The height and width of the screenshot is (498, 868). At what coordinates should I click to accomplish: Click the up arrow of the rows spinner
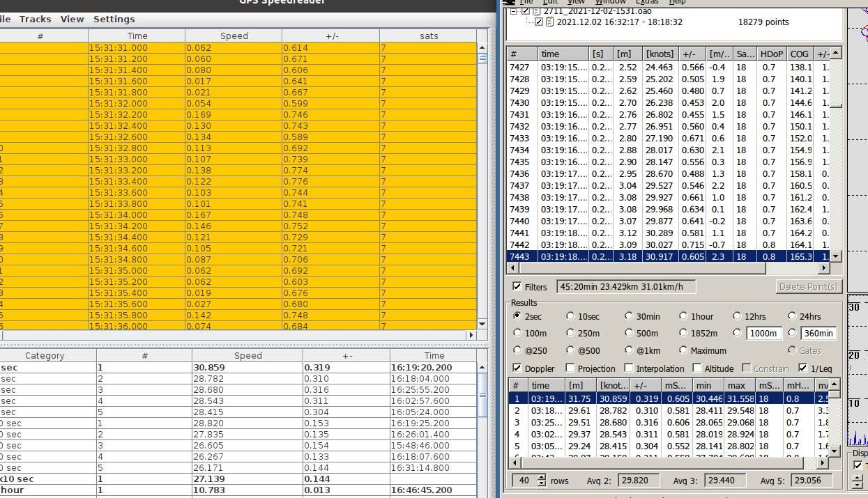coord(540,476)
